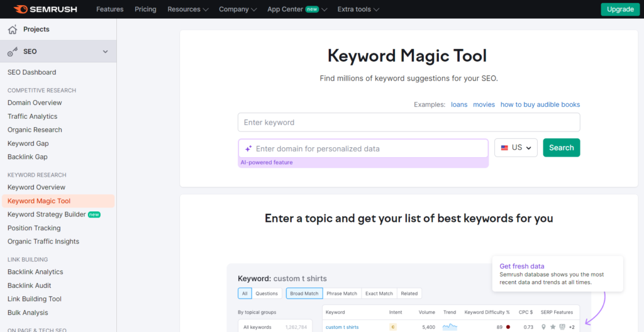Open Keyword Strategy Builder in sidebar

coord(47,214)
